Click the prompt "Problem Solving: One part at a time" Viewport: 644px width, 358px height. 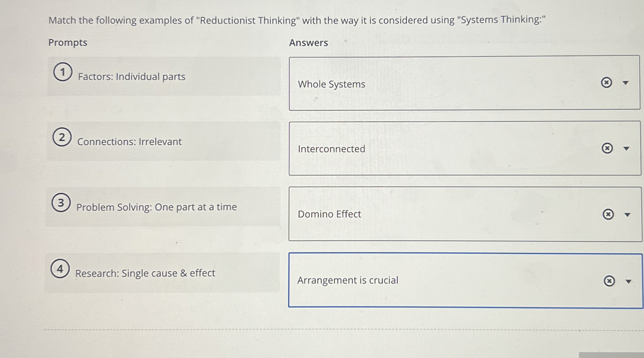(x=157, y=207)
